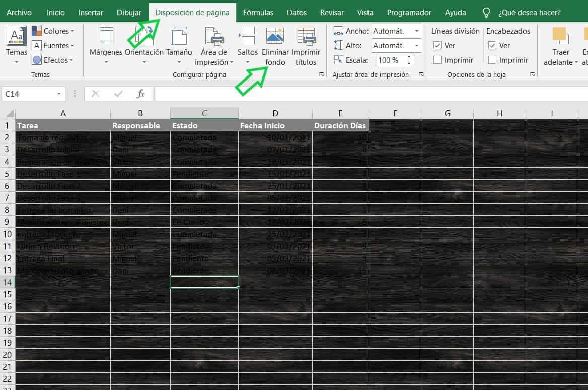The width and height of the screenshot is (588, 390).
Task: Open Ajustar área de impresión dialog launcher
Action: [x=421, y=74]
